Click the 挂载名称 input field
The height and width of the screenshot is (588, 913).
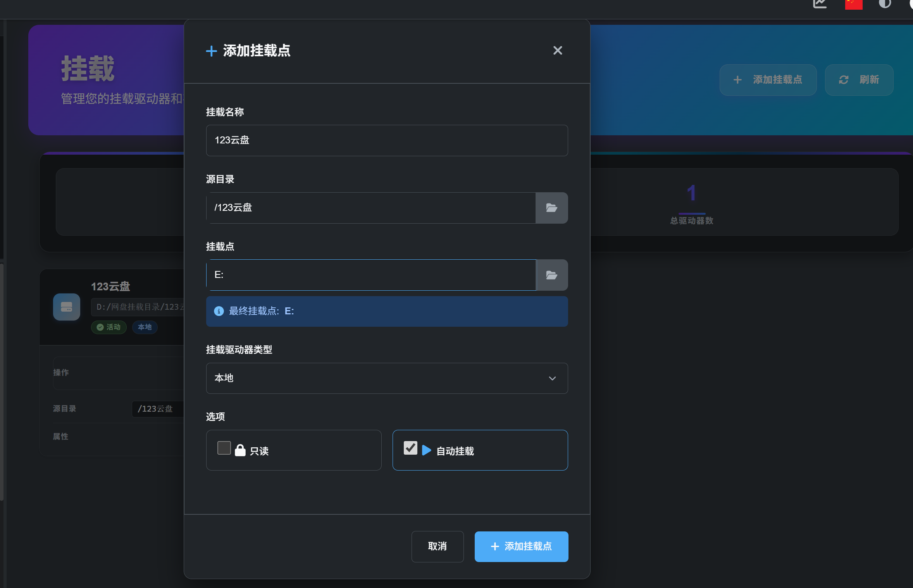tap(386, 141)
